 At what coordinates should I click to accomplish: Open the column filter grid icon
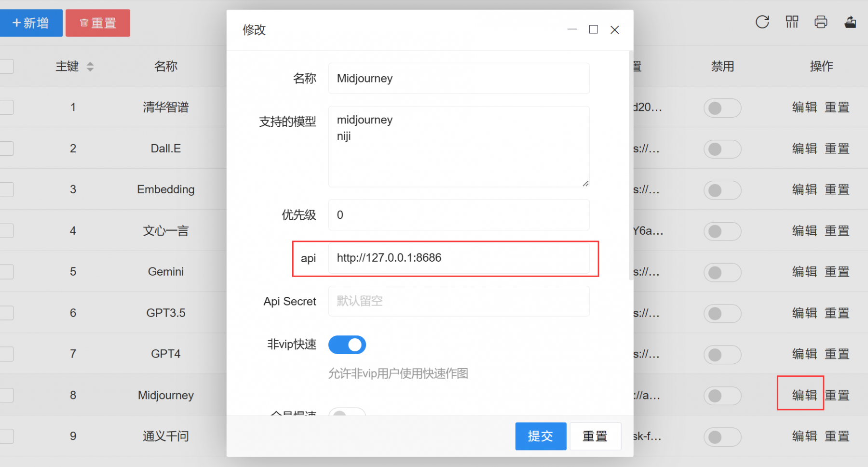[792, 22]
